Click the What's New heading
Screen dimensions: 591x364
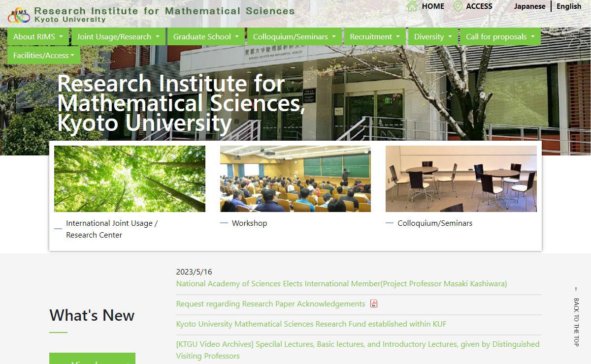[x=92, y=315]
